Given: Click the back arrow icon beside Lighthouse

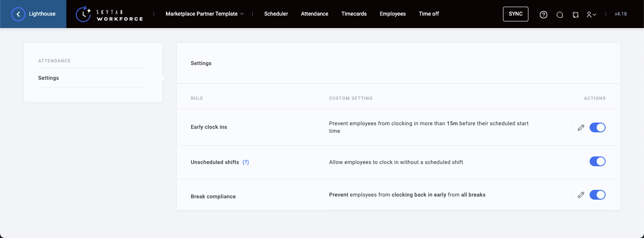Looking at the screenshot, I should tap(18, 14).
